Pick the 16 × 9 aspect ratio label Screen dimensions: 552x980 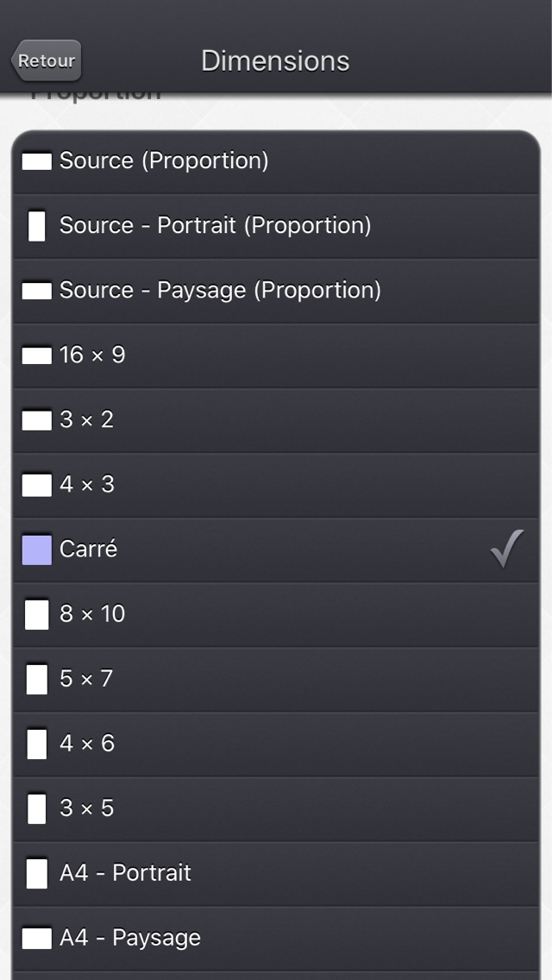[x=92, y=355]
